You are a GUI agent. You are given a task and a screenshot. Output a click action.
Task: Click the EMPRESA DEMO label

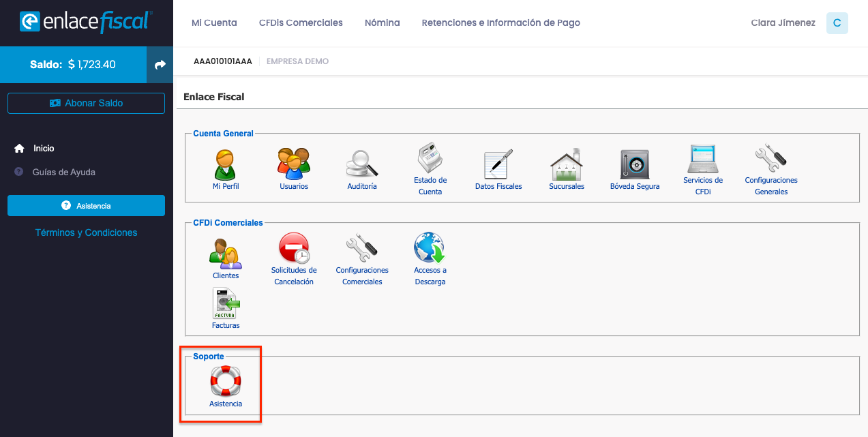(x=297, y=61)
